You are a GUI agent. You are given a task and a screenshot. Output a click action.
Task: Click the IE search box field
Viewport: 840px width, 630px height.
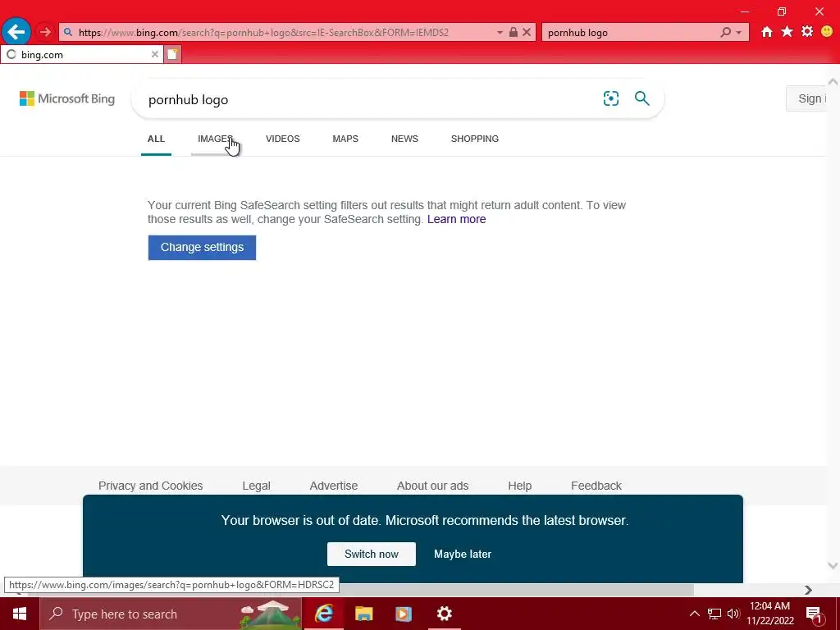(x=630, y=32)
